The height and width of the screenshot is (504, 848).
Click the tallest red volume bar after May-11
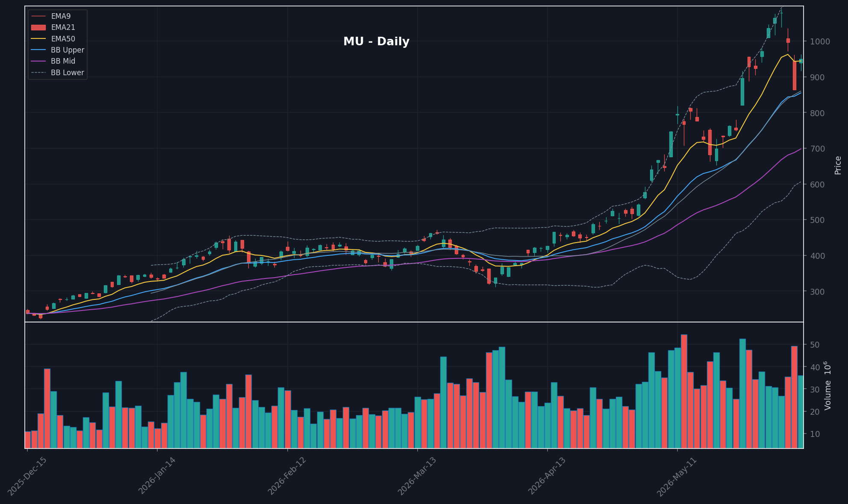click(x=684, y=391)
